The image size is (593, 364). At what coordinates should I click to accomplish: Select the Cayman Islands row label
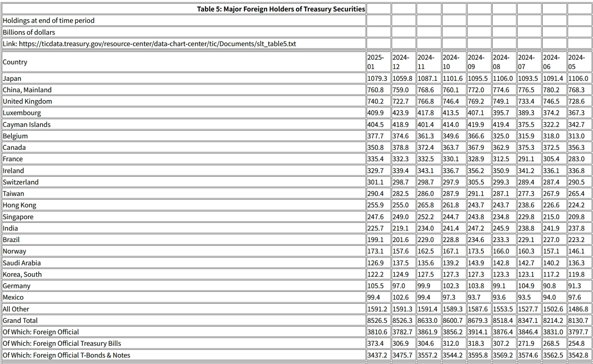27,125
